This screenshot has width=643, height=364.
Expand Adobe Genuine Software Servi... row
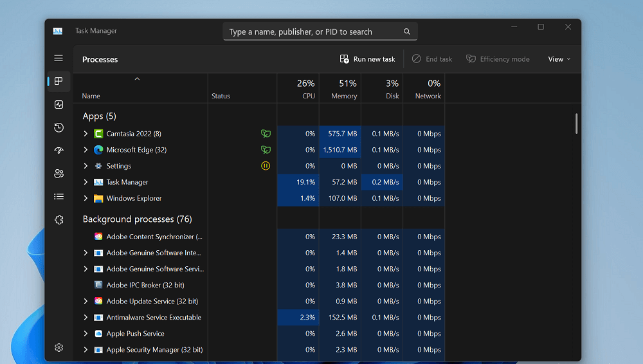(86, 269)
